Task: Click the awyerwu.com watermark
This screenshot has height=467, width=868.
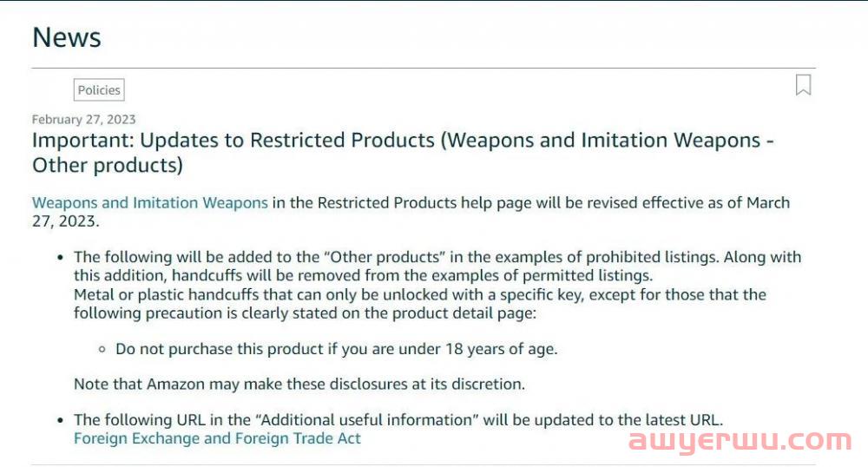Action: click(740, 440)
